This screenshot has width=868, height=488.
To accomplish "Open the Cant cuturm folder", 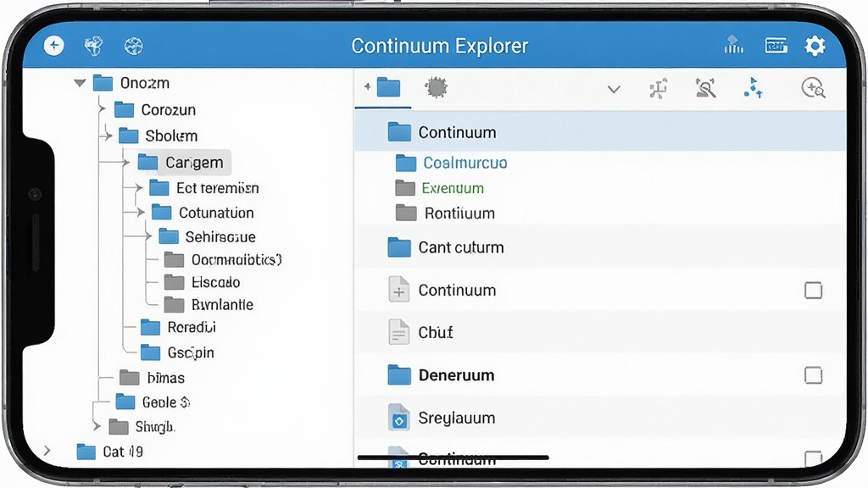I will coord(600,247).
